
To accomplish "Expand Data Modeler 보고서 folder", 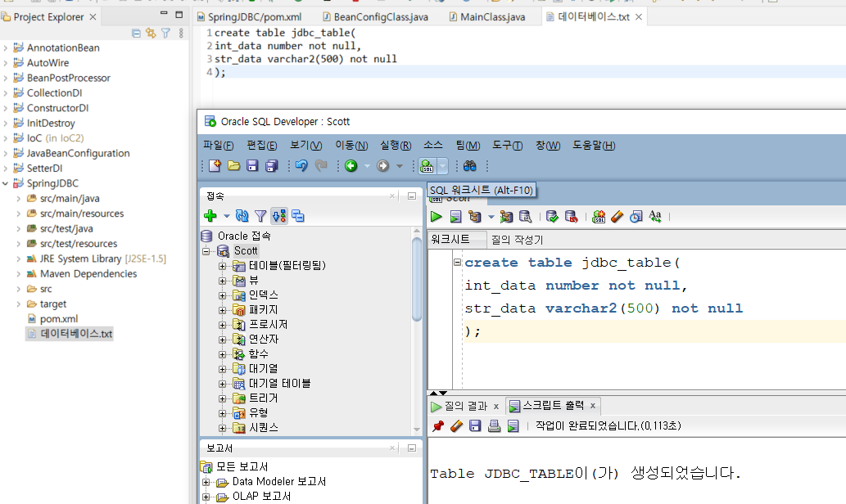I will coord(206,482).
